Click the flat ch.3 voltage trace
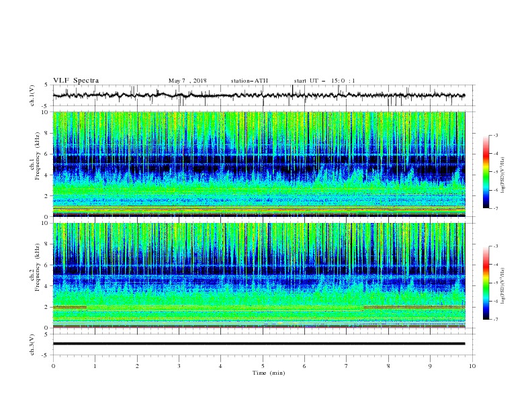Screen dimensions: 532x411 click(x=259, y=344)
